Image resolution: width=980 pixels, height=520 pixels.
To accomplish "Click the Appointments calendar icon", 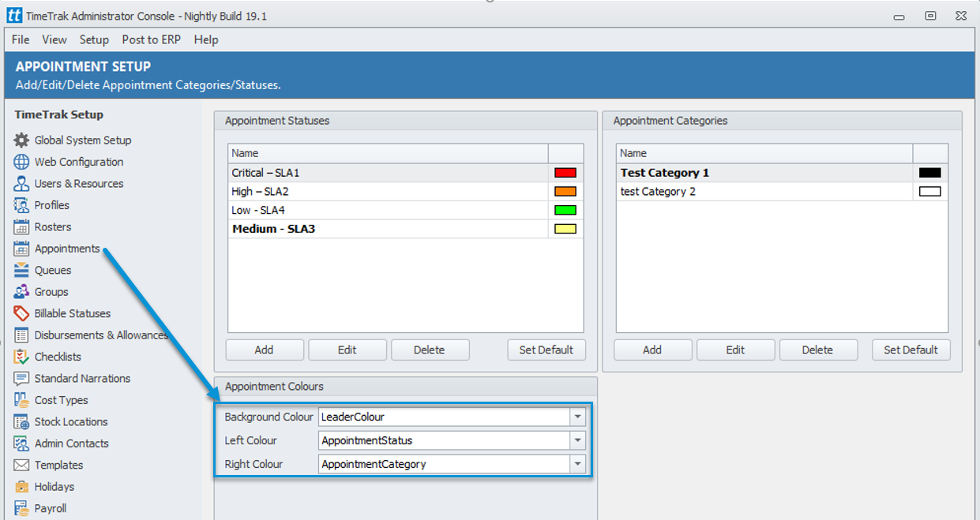I will point(21,249).
